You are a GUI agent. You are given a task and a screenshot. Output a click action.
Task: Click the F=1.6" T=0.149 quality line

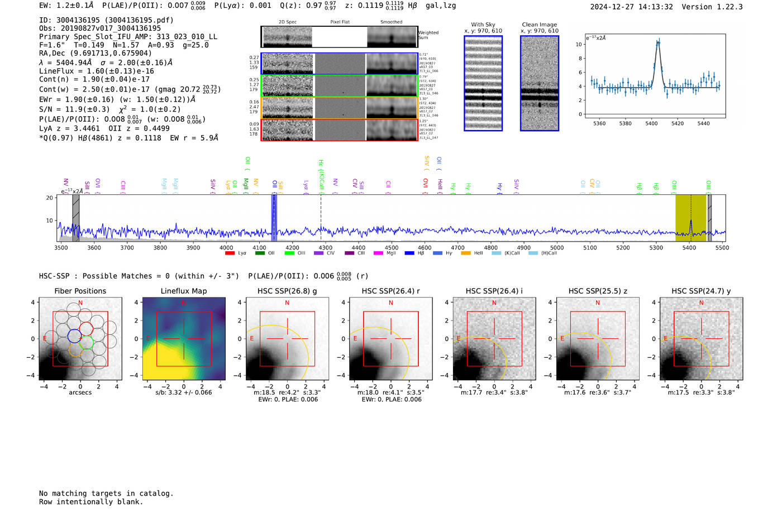tap(124, 45)
